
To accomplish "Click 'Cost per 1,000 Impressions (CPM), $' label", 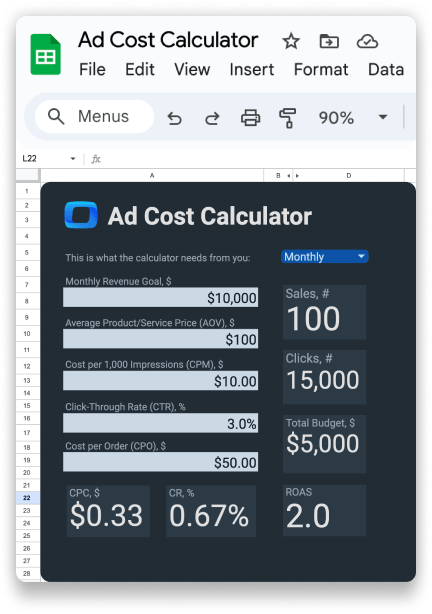I will point(144,365).
